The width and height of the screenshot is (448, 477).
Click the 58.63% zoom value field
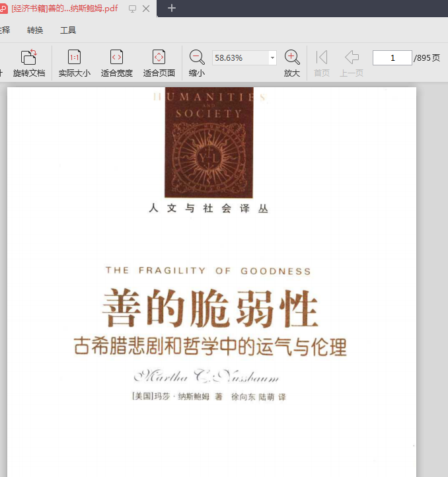click(x=240, y=57)
